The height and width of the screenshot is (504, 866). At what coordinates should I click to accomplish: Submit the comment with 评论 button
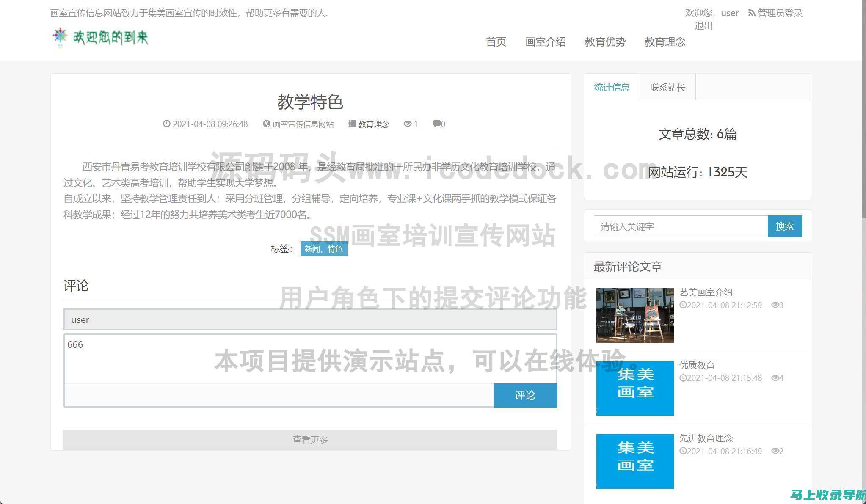click(x=525, y=395)
